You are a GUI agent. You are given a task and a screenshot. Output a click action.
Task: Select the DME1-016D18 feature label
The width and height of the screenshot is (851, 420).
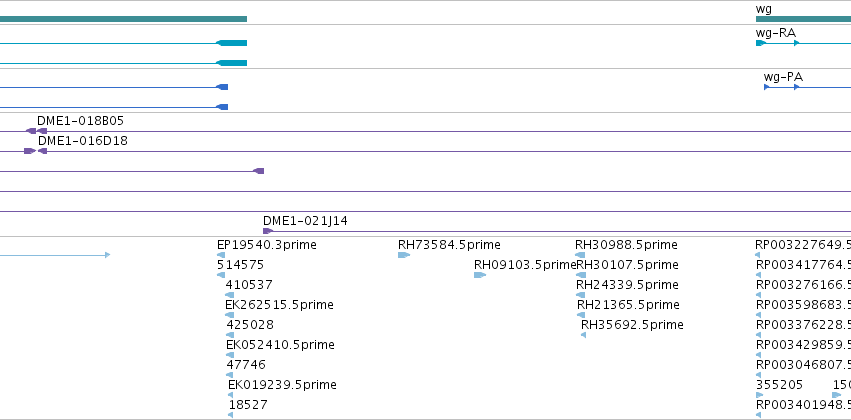[x=82, y=141]
